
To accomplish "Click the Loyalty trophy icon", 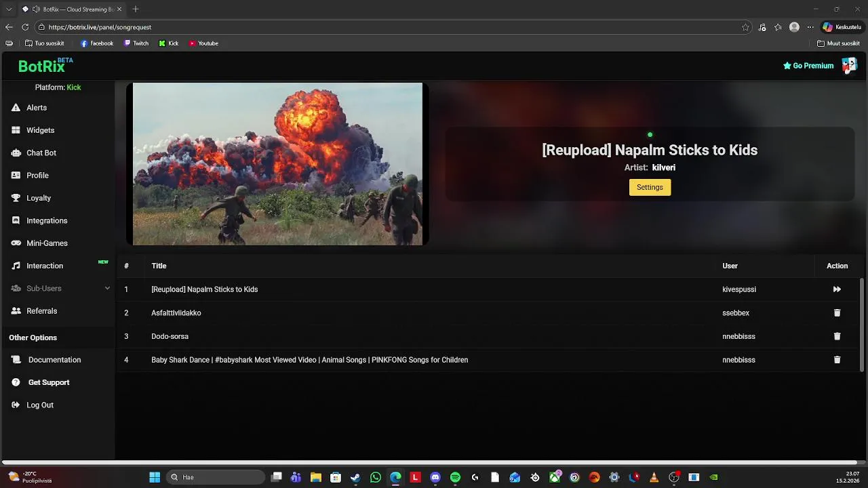I will 16,198.
